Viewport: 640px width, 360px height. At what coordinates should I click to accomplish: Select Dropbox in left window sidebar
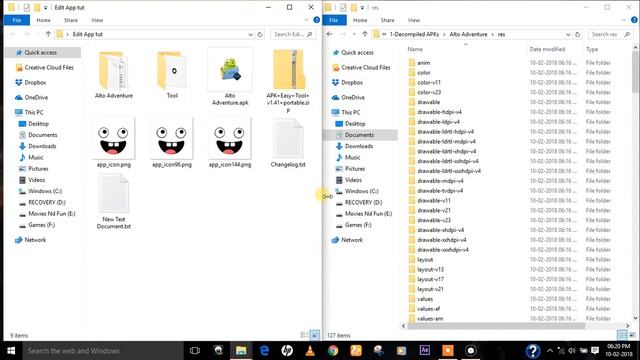[35, 82]
